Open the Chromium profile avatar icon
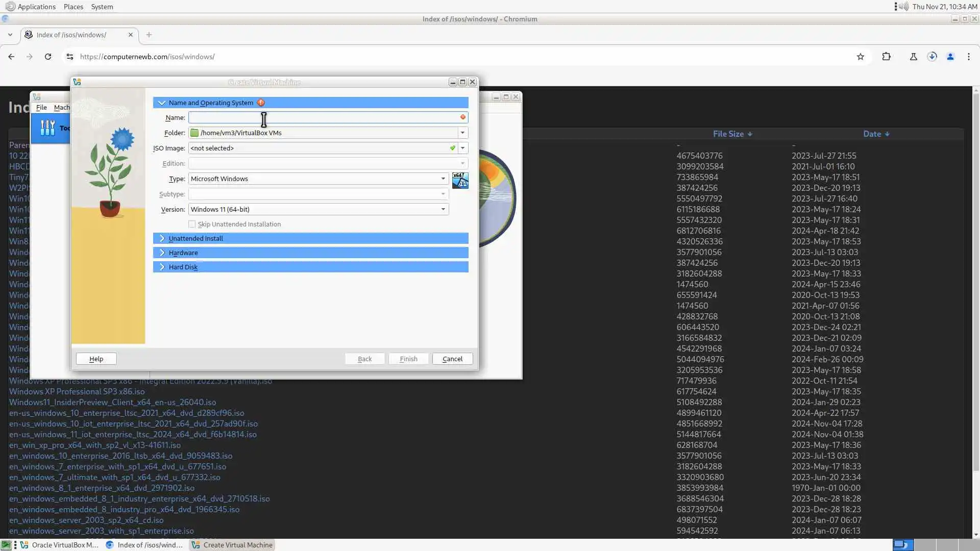Viewport: 980px width, 551px height. [x=950, y=57]
